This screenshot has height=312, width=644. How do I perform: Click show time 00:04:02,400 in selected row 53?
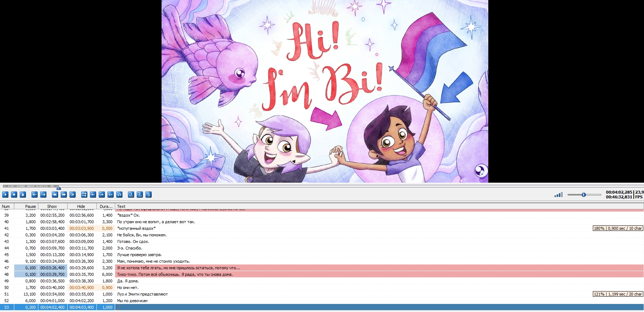tap(52, 307)
